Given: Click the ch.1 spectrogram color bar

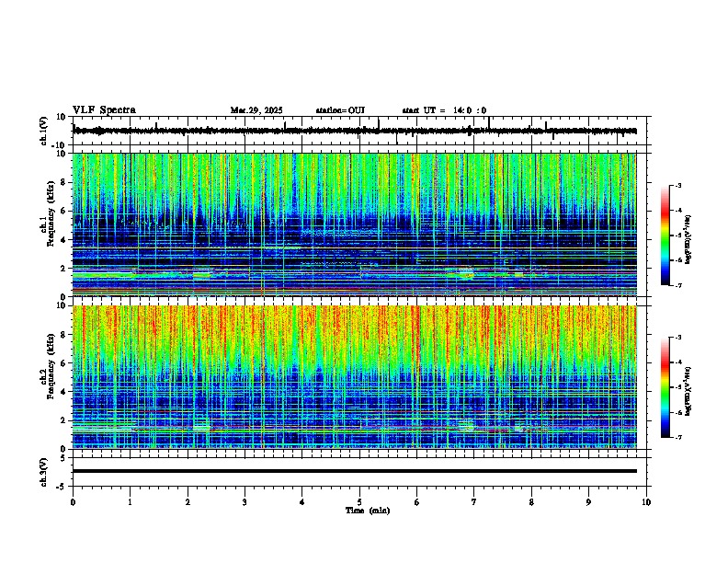Looking at the screenshot, I should 665,236.
